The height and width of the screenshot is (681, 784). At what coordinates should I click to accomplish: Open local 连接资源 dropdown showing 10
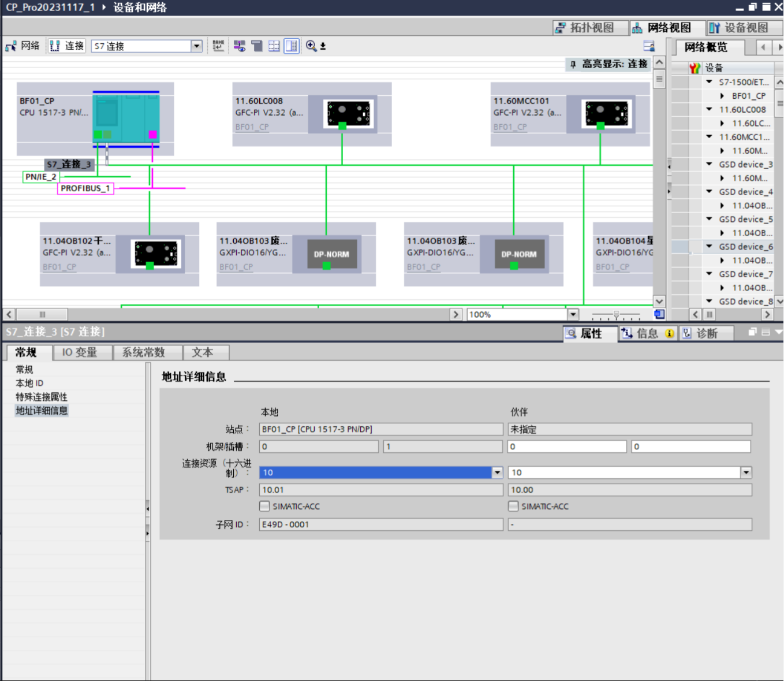point(497,472)
